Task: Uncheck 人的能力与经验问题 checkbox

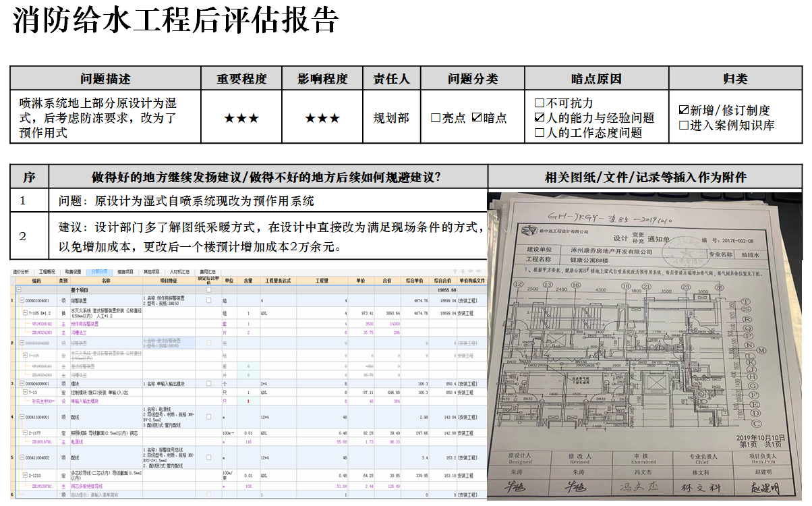Action: point(539,118)
